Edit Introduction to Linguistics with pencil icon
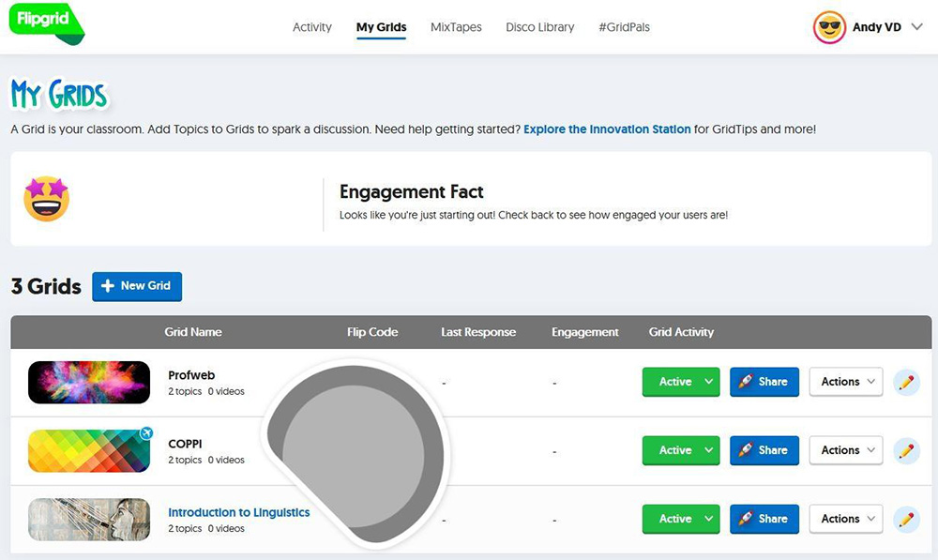Image resolution: width=938 pixels, height=560 pixels. (906, 519)
